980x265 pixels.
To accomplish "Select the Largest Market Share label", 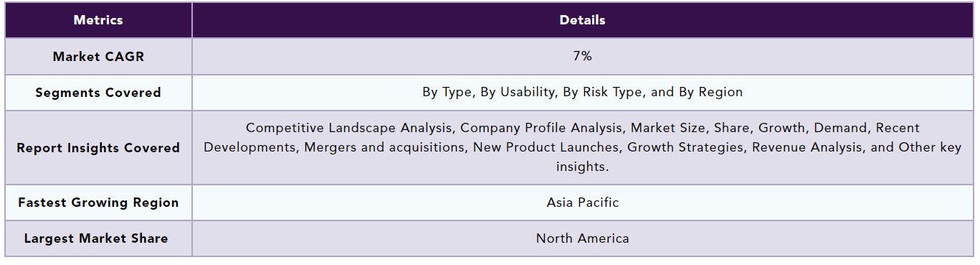I will click(96, 238).
